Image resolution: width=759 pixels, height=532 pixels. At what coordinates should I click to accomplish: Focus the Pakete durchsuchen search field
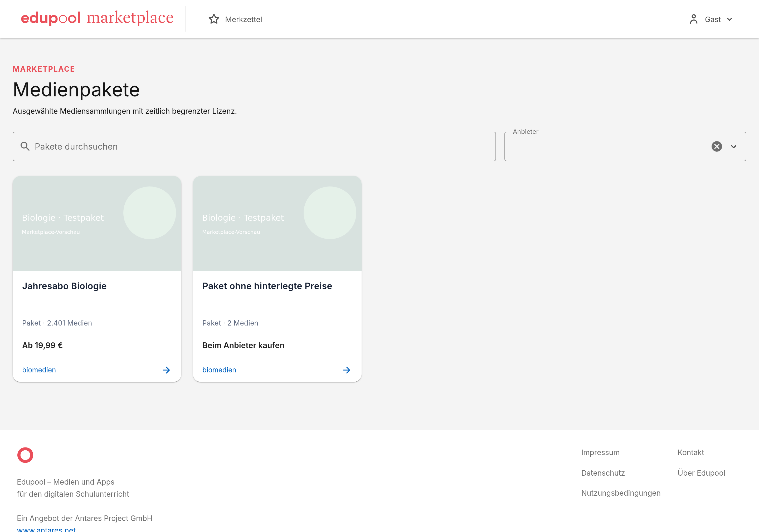[x=254, y=146]
